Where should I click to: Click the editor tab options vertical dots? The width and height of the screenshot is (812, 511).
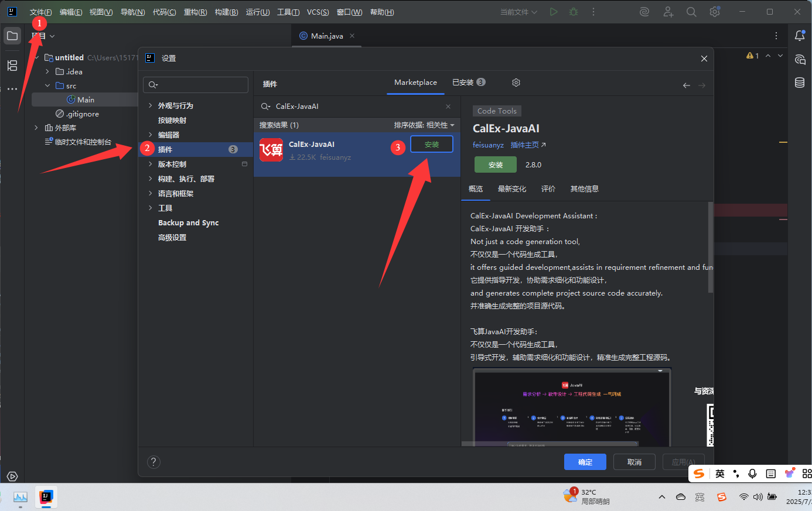pyautogui.click(x=776, y=36)
